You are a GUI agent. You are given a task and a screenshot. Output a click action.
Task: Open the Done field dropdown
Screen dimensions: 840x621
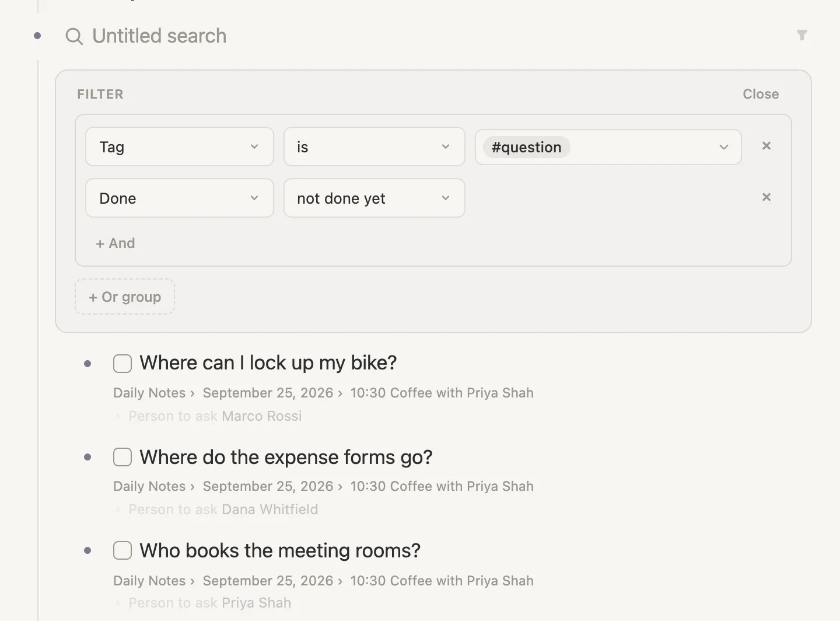click(x=180, y=198)
